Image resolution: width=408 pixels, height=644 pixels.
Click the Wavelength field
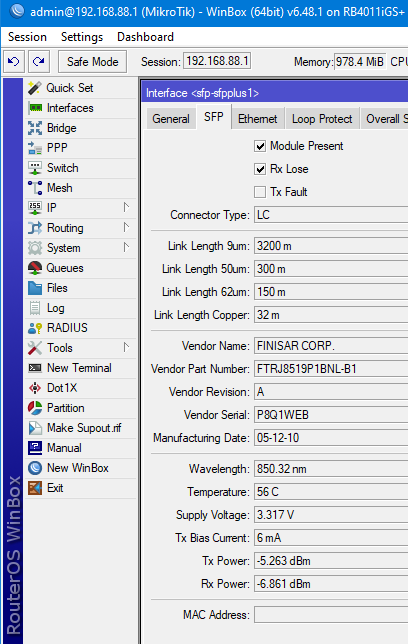[x=331, y=469]
